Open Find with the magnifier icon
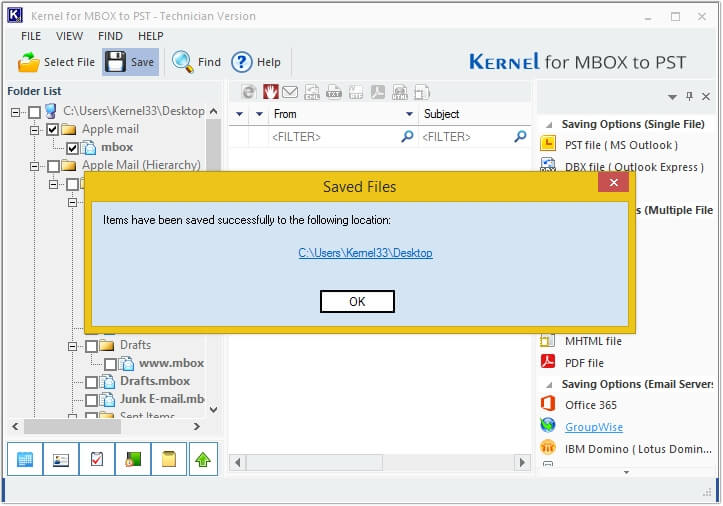The width and height of the screenshot is (723, 506). (x=183, y=62)
